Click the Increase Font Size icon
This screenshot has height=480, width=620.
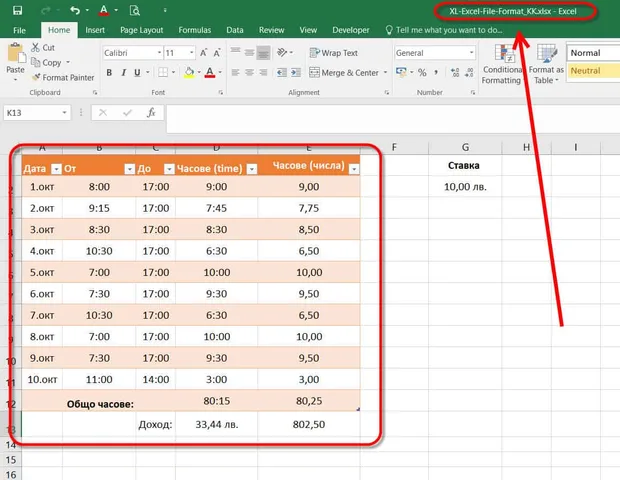(203, 53)
